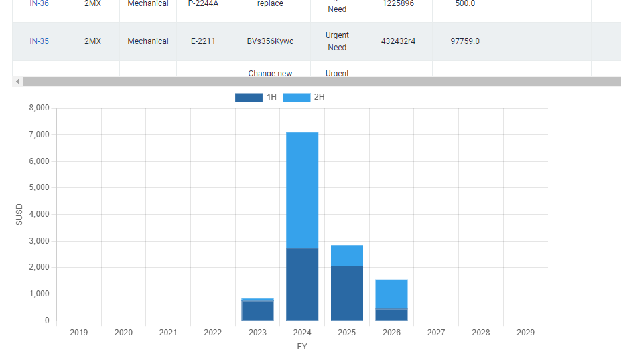Click the table's horizontal scrollbar thumb
Viewport: 621px width, 364px height.
coord(322,81)
